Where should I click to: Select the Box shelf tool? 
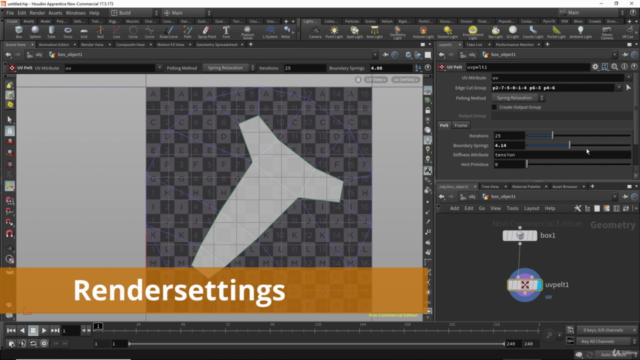(x=19, y=32)
